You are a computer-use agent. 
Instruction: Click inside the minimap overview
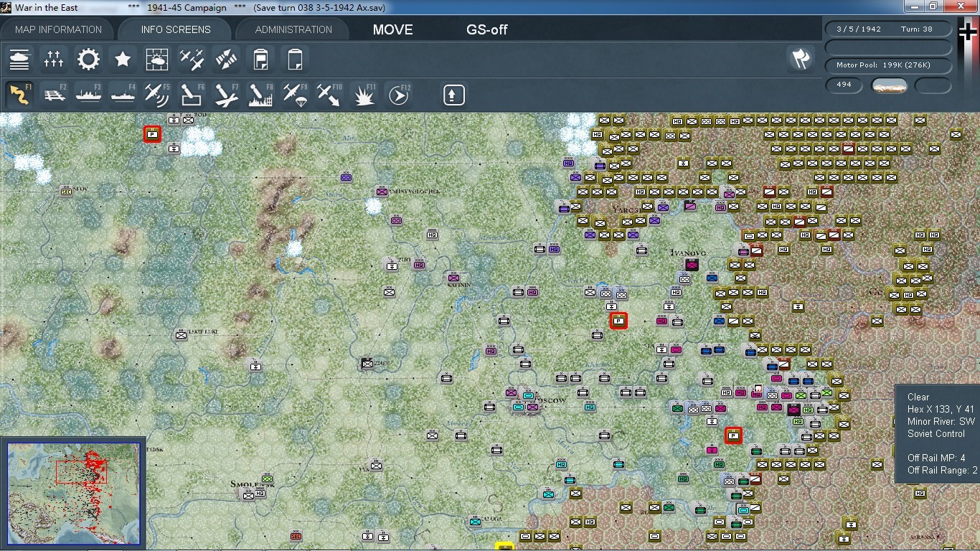pyautogui.click(x=74, y=494)
